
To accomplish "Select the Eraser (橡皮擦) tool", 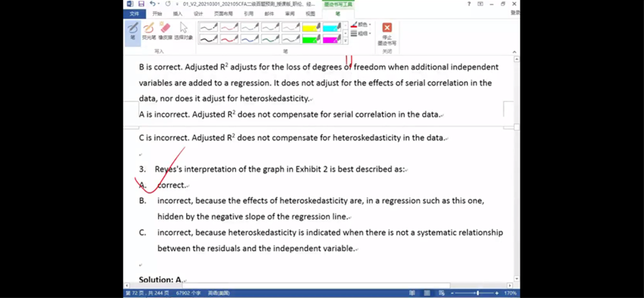I will [165, 30].
